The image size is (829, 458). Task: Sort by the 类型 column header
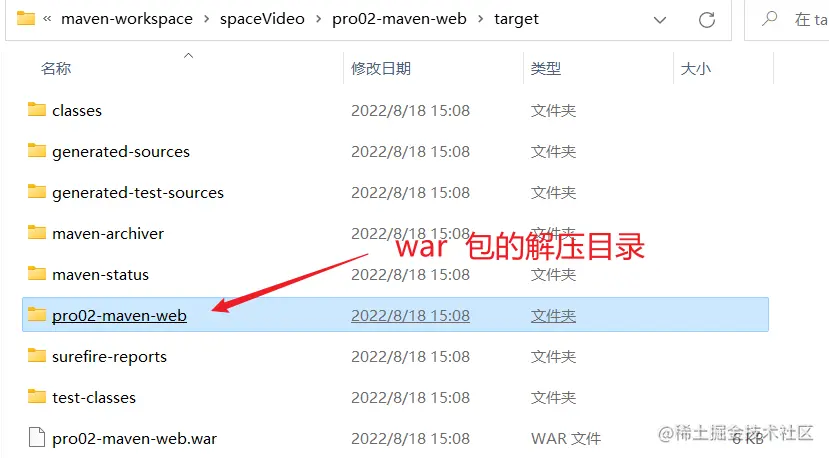pos(546,68)
